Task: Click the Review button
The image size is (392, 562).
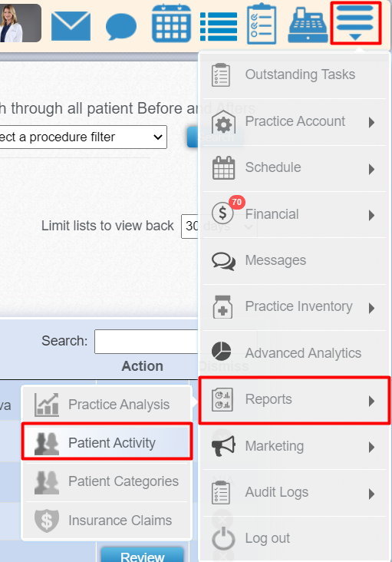Action: [142, 555]
